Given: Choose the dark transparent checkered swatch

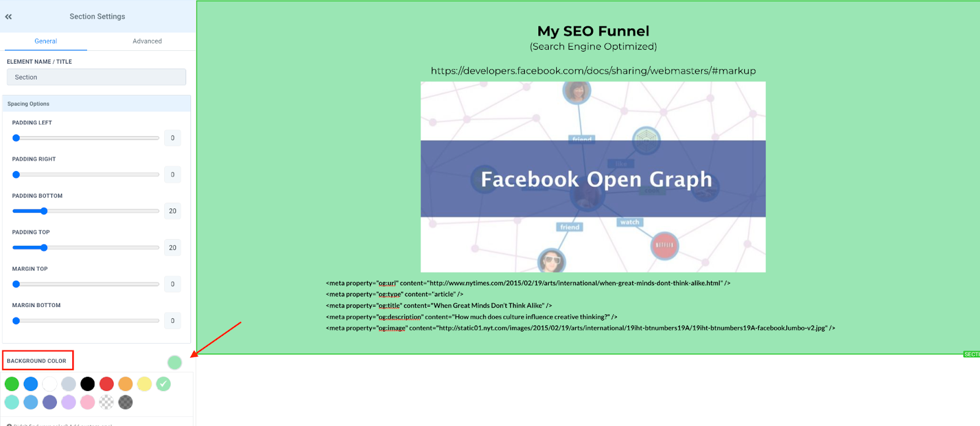Looking at the screenshot, I should coord(126,402).
